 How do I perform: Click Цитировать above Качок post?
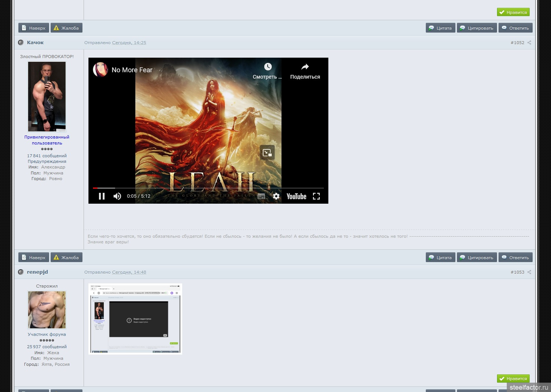477,28
